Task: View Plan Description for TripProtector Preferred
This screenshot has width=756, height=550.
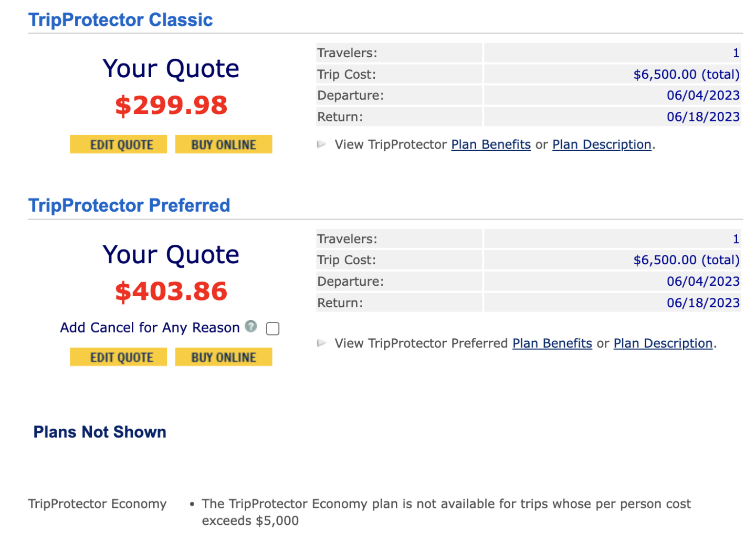Action: 663,344
